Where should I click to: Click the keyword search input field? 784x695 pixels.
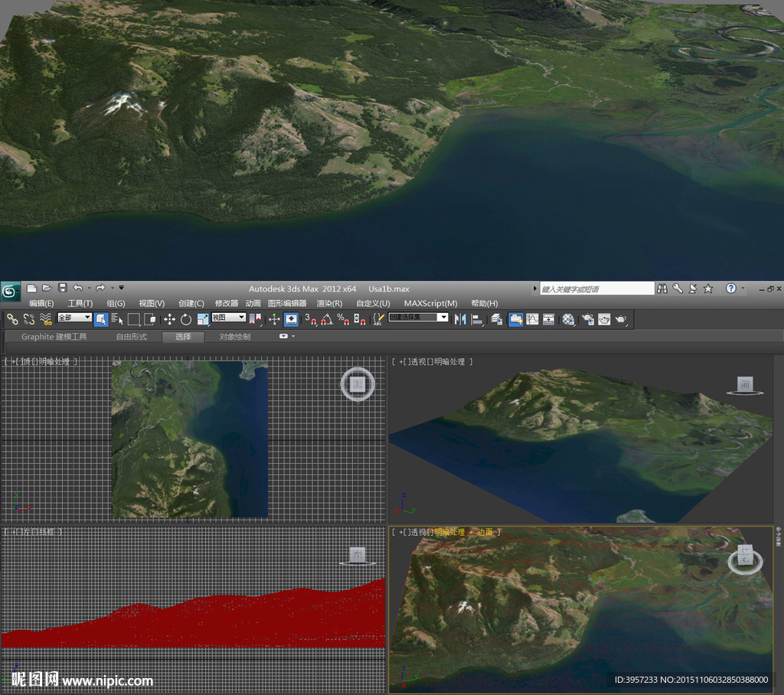click(x=596, y=289)
